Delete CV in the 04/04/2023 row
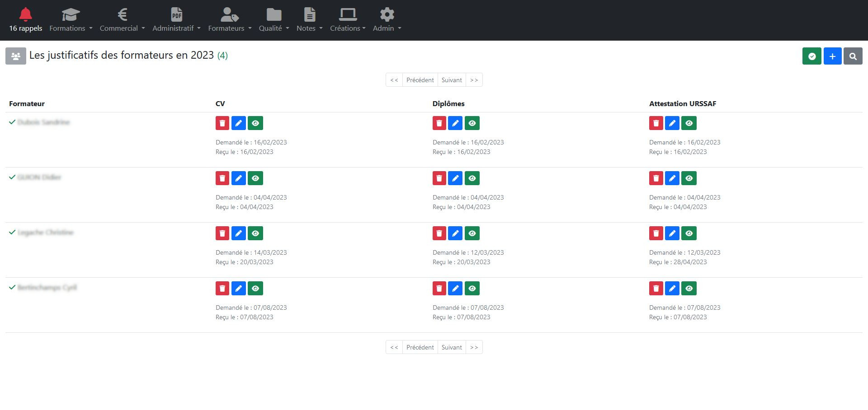Image resolution: width=868 pixels, height=410 pixels. coord(222,178)
